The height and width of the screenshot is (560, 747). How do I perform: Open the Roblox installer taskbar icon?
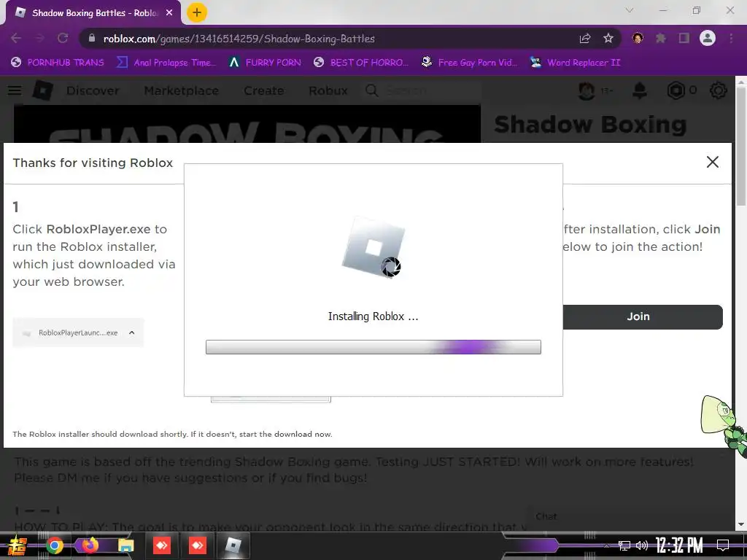click(x=233, y=545)
